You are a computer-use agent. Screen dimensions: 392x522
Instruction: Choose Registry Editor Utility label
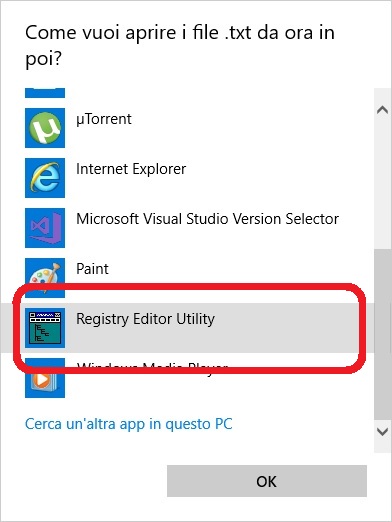[x=145, y=319]
